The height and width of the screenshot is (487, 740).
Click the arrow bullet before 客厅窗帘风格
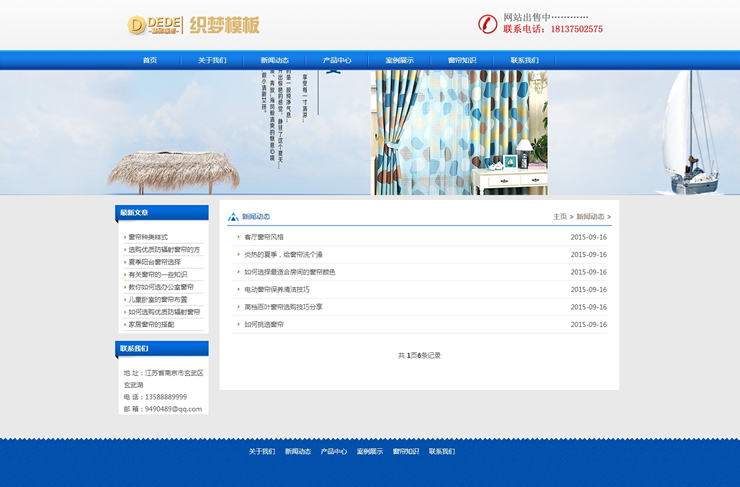[238, 237]
